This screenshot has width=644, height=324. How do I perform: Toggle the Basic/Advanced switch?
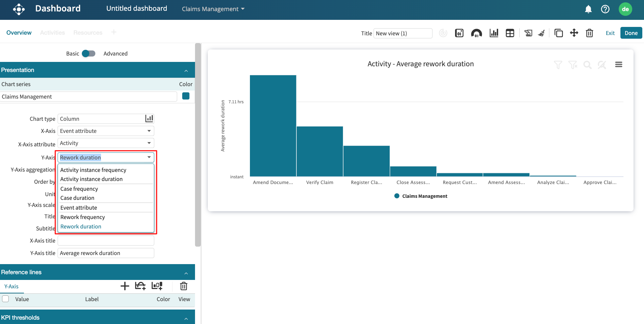pyautogui.click(x=89, y=53)
